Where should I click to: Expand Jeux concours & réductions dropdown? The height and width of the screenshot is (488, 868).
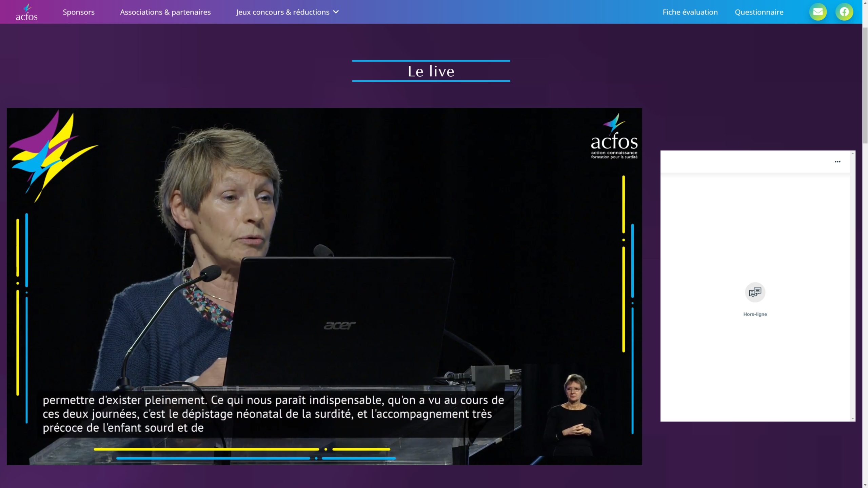287,12
